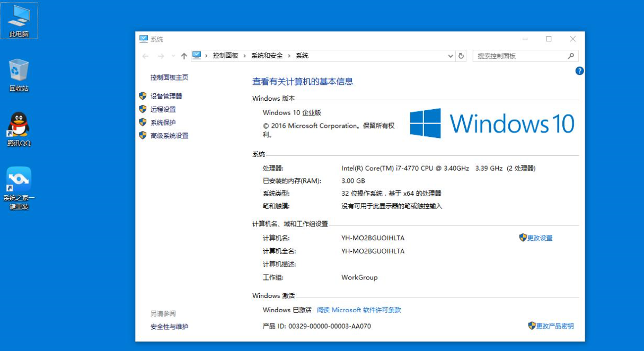Click 更改设置 to change computer name
The width and height of the screenshot is (644, 351).
pyautogui.click(x=540, y=238)
